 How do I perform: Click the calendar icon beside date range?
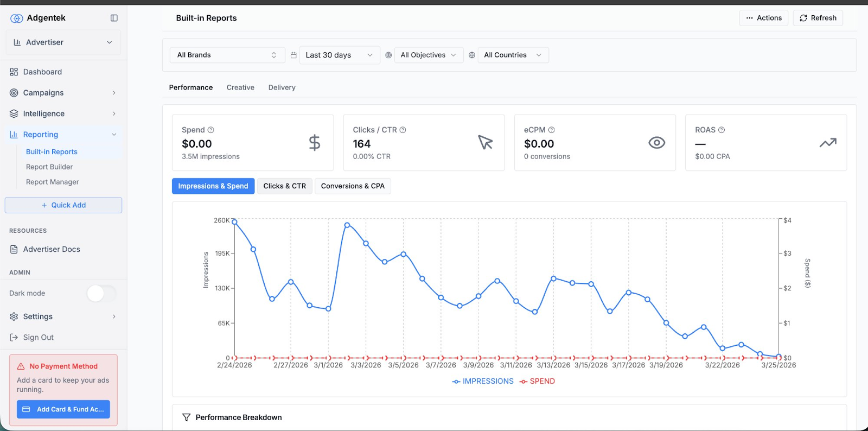click(x=293, y=55)
